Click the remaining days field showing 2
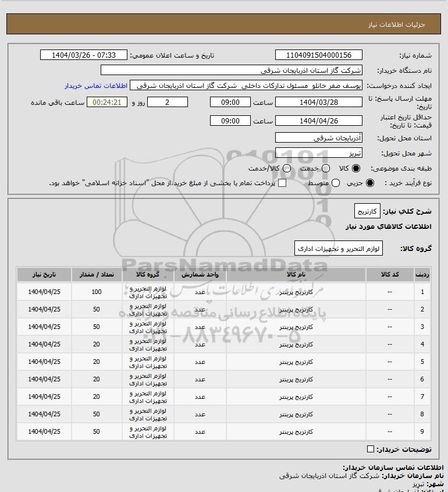Screen dimensions: 448x492 168,102
